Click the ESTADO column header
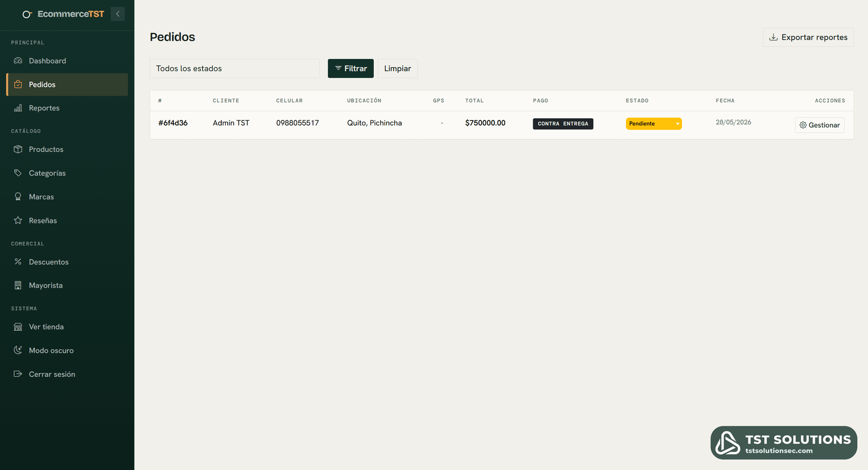Screen dimensions: 868x470 (x=637, y=101)
